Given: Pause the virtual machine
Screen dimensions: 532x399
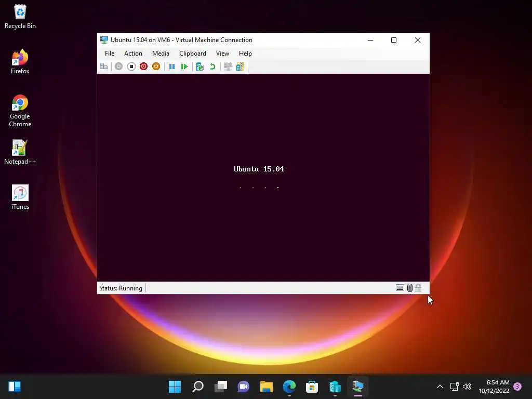Looking at the screenshot, I should click(x=172, y=66).
